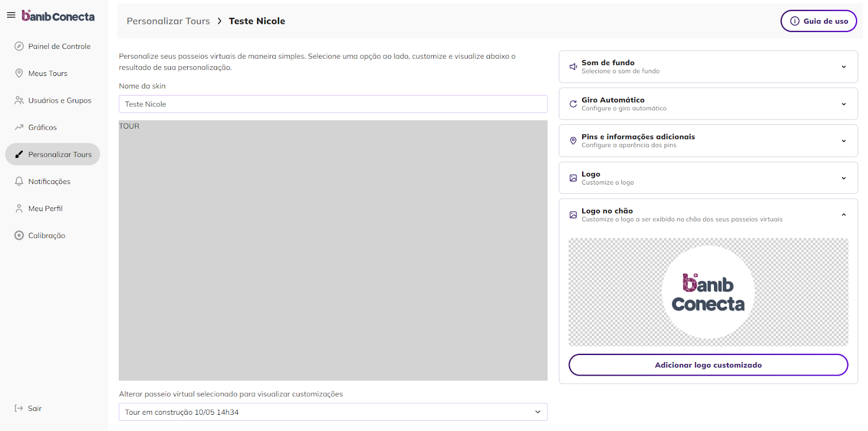
Task: Click the info icon in Guia de uso
Action: pyautogui.click(x=795, y=21)
